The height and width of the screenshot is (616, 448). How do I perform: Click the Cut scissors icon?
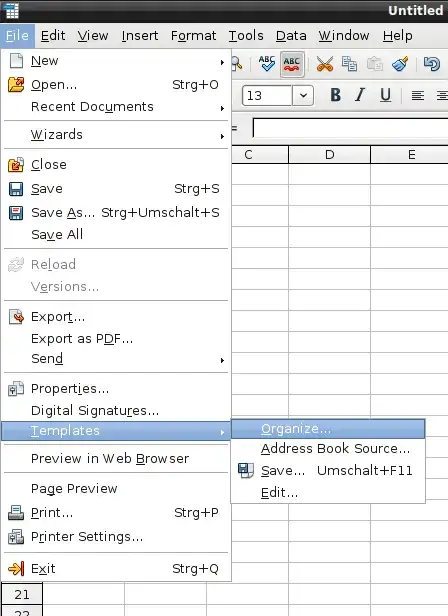tap(325, 64)
